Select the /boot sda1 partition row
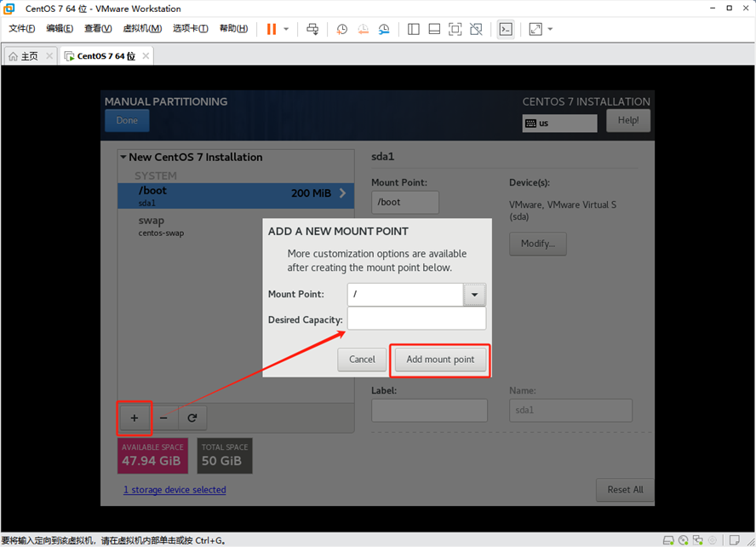Screen dimensions: 756x547 [x=236, y=196]
